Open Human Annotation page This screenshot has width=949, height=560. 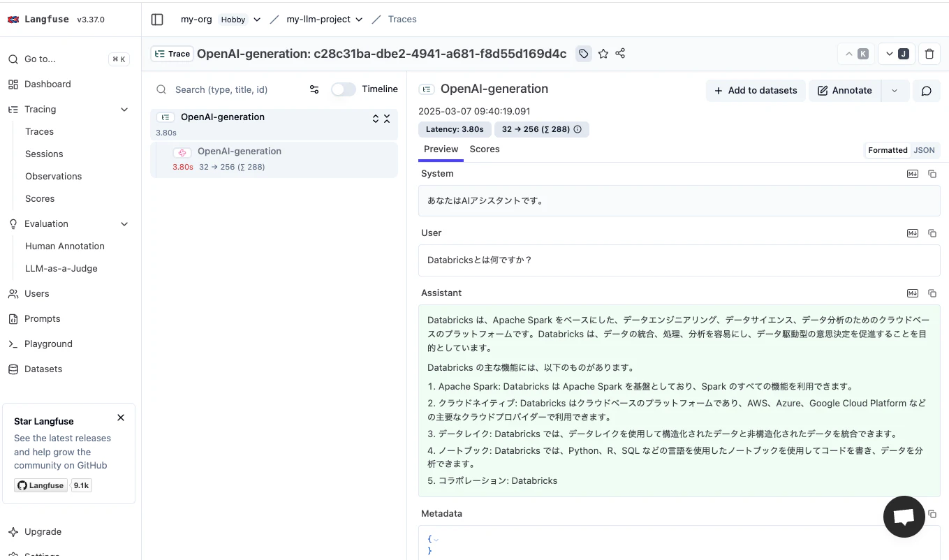pos(65,246)
